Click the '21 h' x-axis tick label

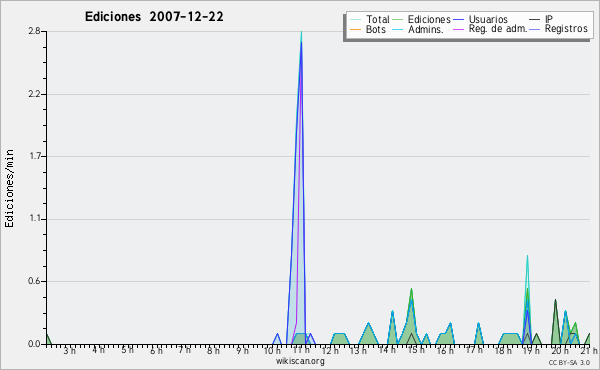[x=589, y=350]
